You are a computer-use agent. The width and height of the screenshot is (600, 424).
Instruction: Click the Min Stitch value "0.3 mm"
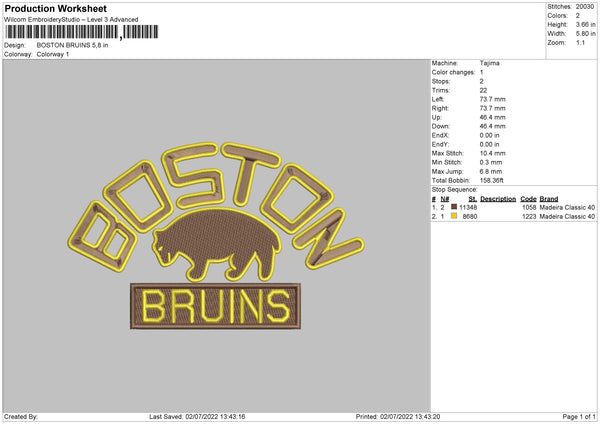coord(491,163)
